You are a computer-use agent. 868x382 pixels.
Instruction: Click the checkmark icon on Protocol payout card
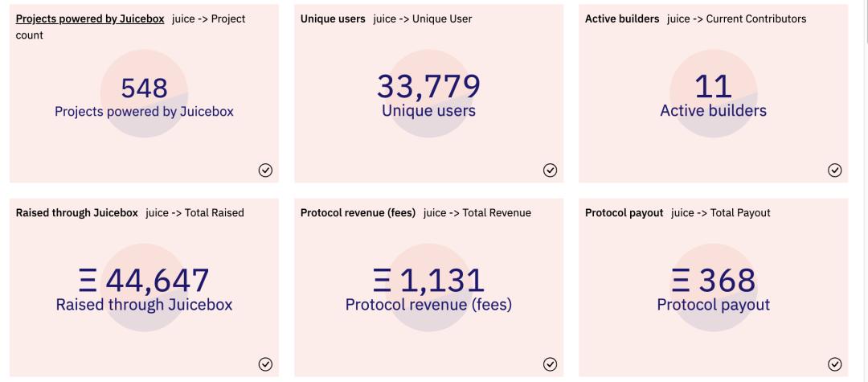pos(834,364)
